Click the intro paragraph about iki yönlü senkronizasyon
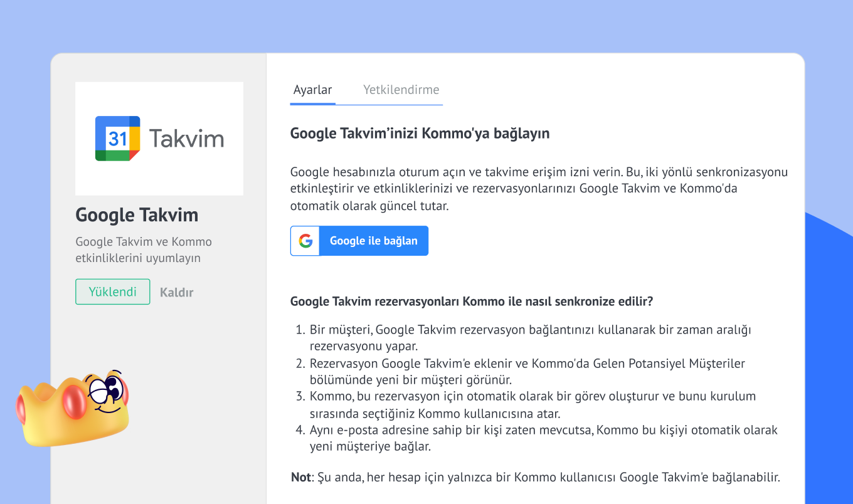Screen dimensions: 853x504 pyautogui.click(x=538, y=189)
